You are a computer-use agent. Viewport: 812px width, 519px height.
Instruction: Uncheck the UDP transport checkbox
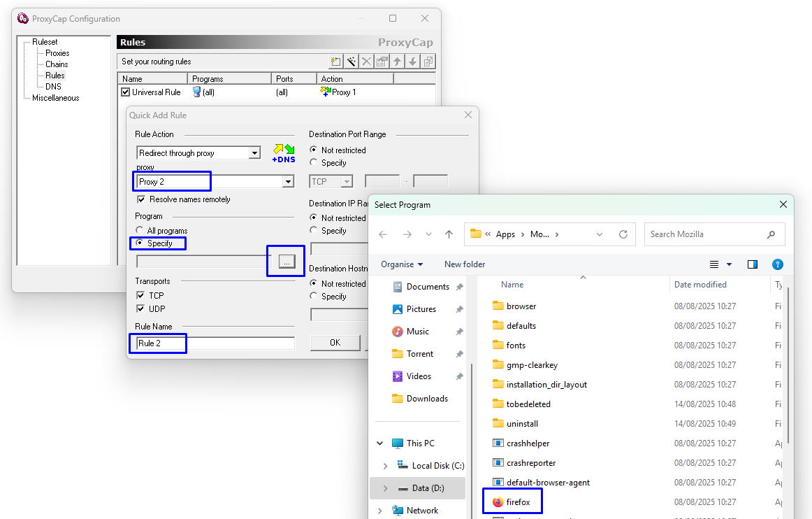[140, 308]
